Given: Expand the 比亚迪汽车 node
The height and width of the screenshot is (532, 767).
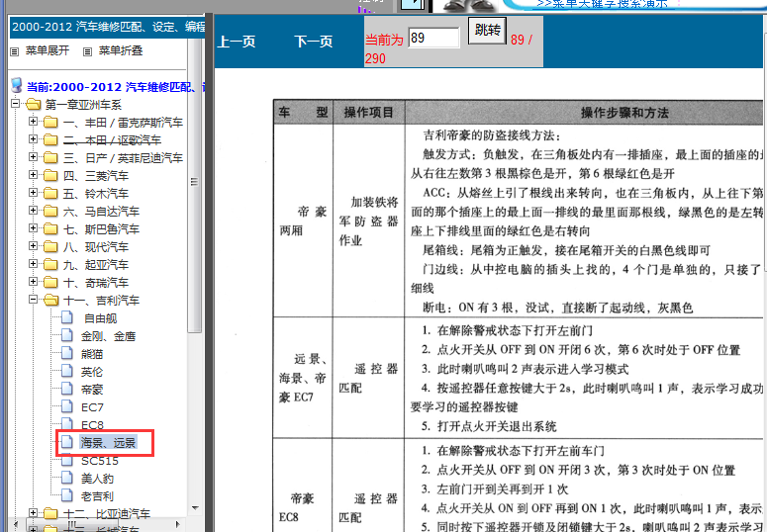Looking at the screenshot, I should click(33, 513).
